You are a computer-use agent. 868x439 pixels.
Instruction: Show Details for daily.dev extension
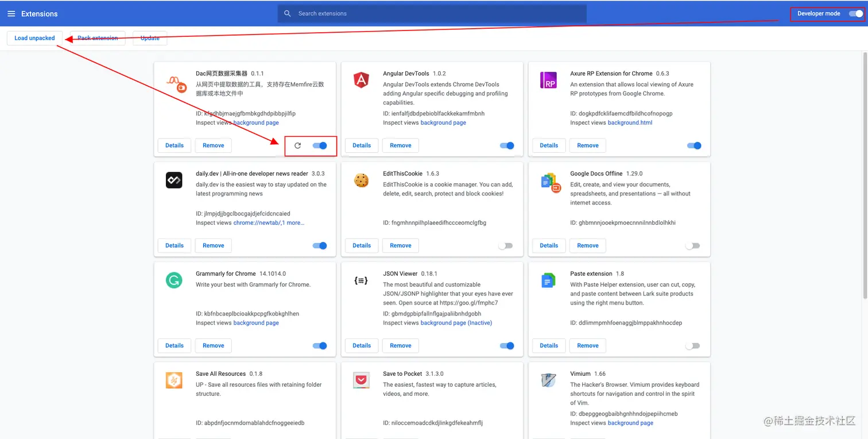175,245
